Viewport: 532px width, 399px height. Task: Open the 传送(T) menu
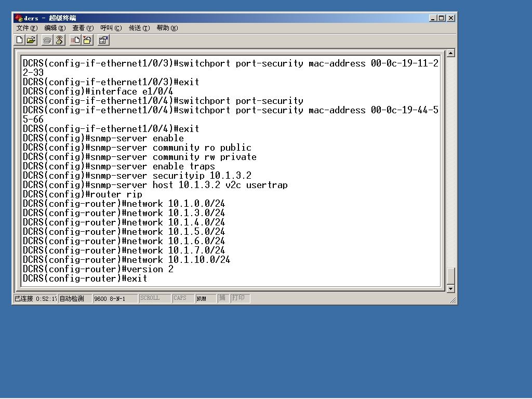click(139, 28)
